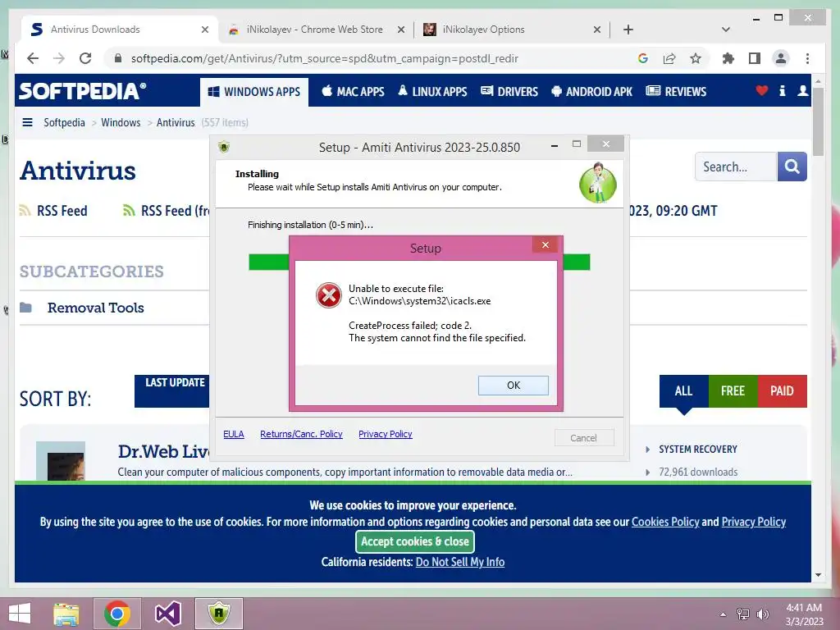This screenshot has width=840, height=630.
Task: Select Windows Apps menu
Action: [x=254, y=92]
